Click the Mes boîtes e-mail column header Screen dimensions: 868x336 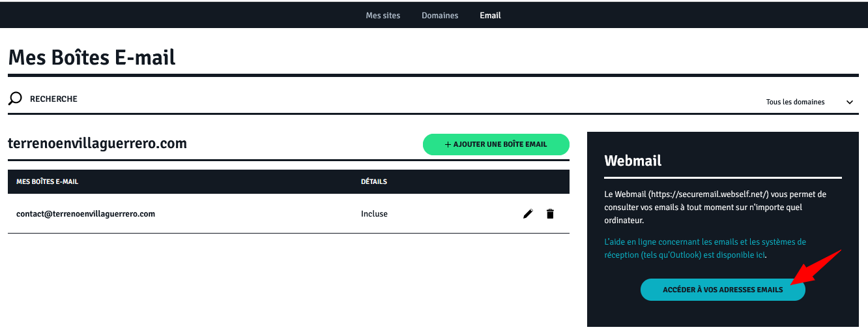[47, 181]
